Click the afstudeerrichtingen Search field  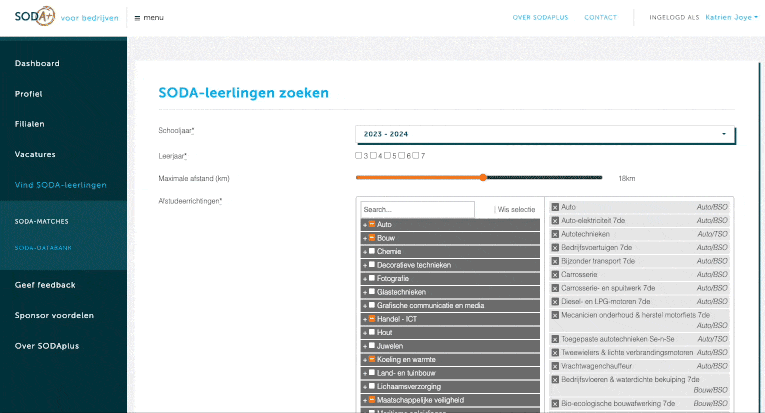tap(417, 210)
